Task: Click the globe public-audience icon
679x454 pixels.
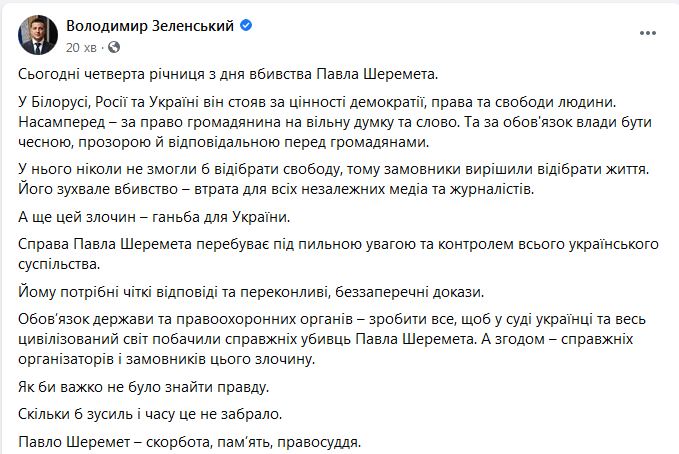Action: click(113, 46)
